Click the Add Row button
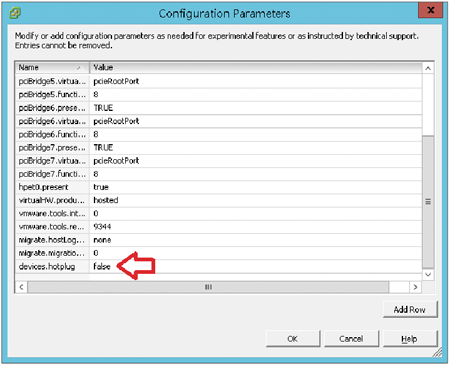 click(410, 310)
